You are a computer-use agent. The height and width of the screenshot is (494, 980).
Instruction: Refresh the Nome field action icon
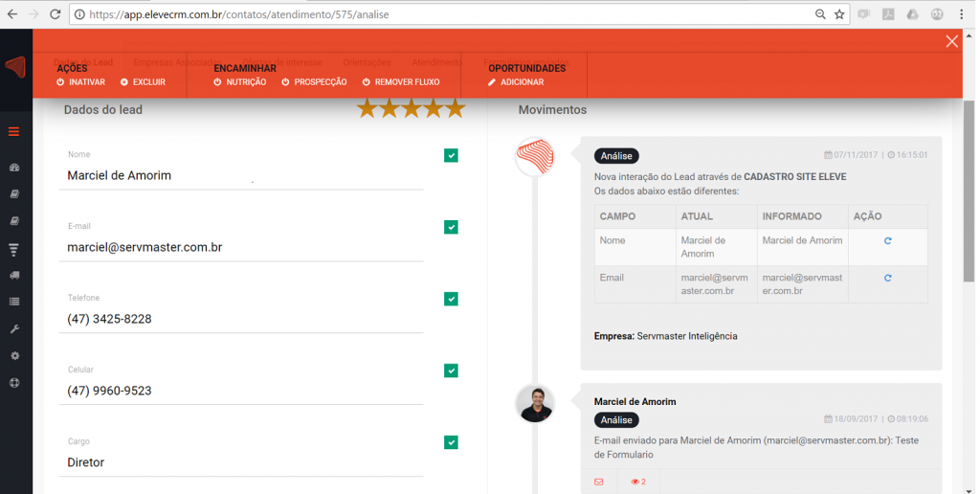[887, 240]
